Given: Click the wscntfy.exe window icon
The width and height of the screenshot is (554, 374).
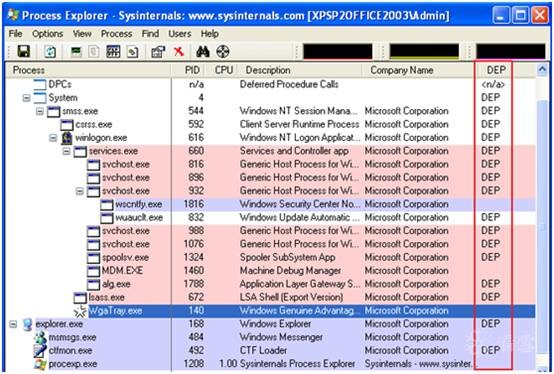Looking at the screenshot, I should [x=107, y=204].
